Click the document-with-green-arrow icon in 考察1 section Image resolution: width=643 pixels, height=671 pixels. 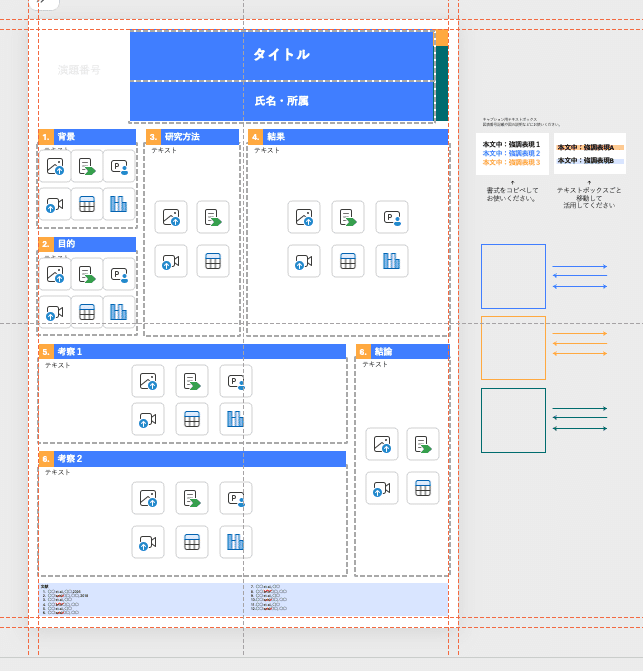(192, 381)
